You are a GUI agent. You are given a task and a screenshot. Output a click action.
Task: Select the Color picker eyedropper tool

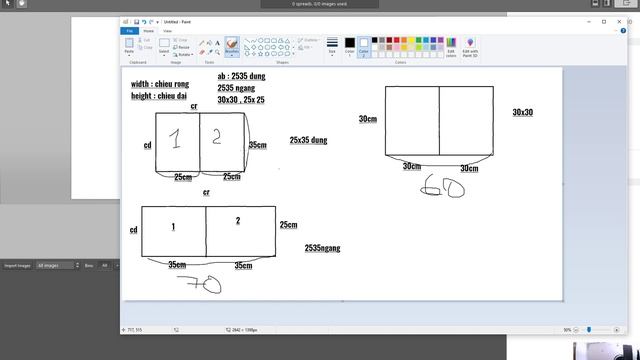209,52
